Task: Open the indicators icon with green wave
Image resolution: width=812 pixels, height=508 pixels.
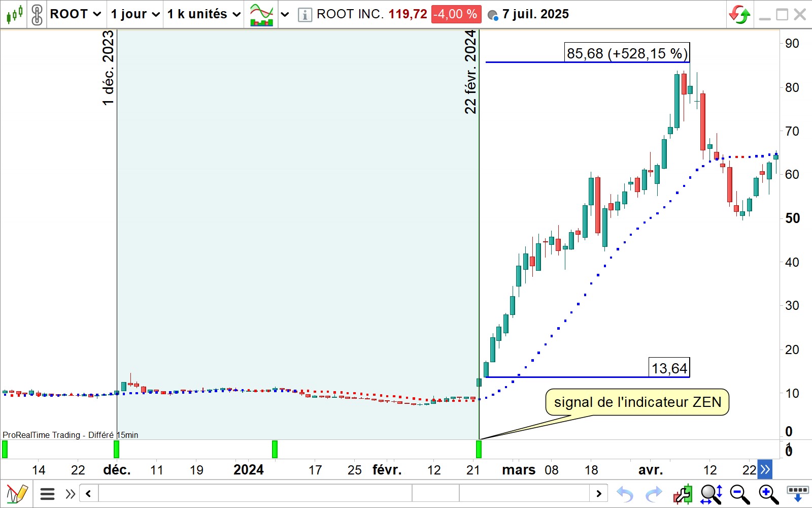Action: pyautogui.click(x=262, y=14)
